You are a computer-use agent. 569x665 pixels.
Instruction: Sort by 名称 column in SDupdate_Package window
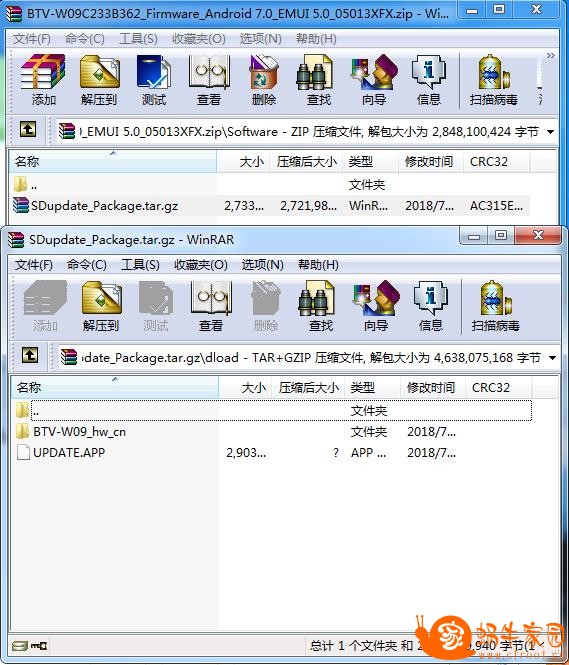(115, 387)
